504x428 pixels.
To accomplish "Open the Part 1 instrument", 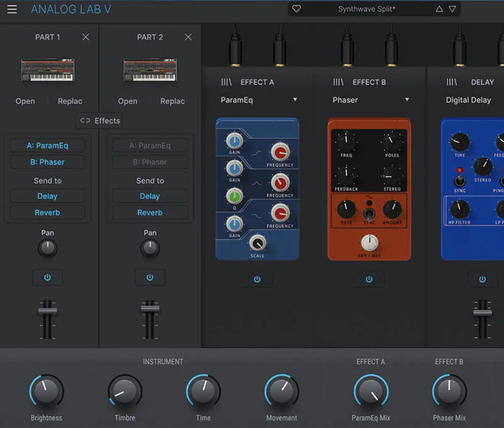I will [x=25, y=101].
